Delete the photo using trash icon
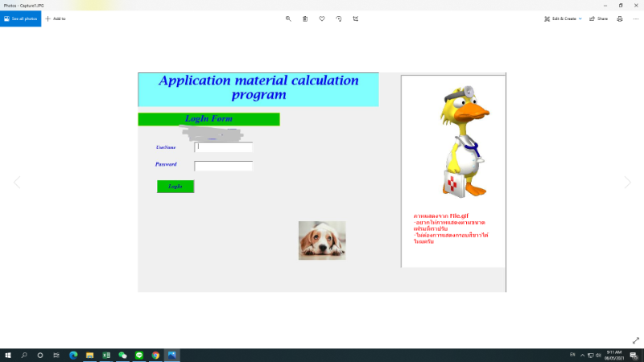This screenshot has height=362, width=644. point(305,19)
